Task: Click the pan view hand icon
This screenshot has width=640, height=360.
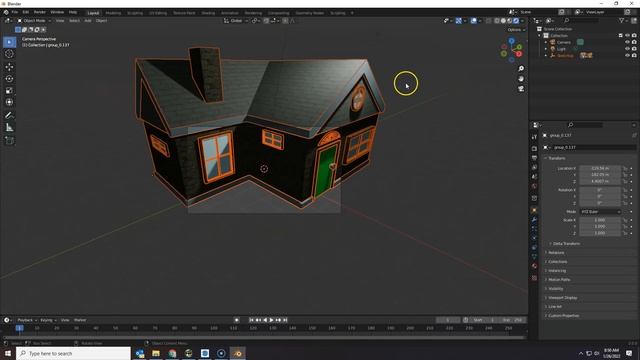Action: (x=521, y=79)
